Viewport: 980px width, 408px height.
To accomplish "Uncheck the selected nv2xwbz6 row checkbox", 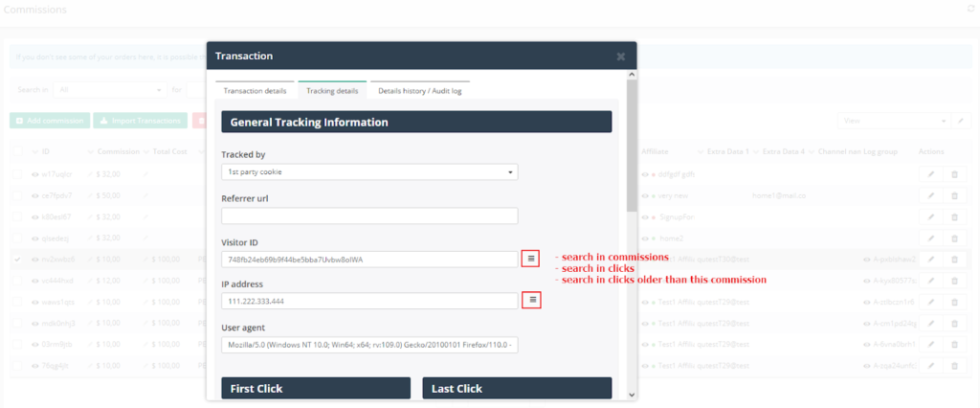I will point(18,259).
